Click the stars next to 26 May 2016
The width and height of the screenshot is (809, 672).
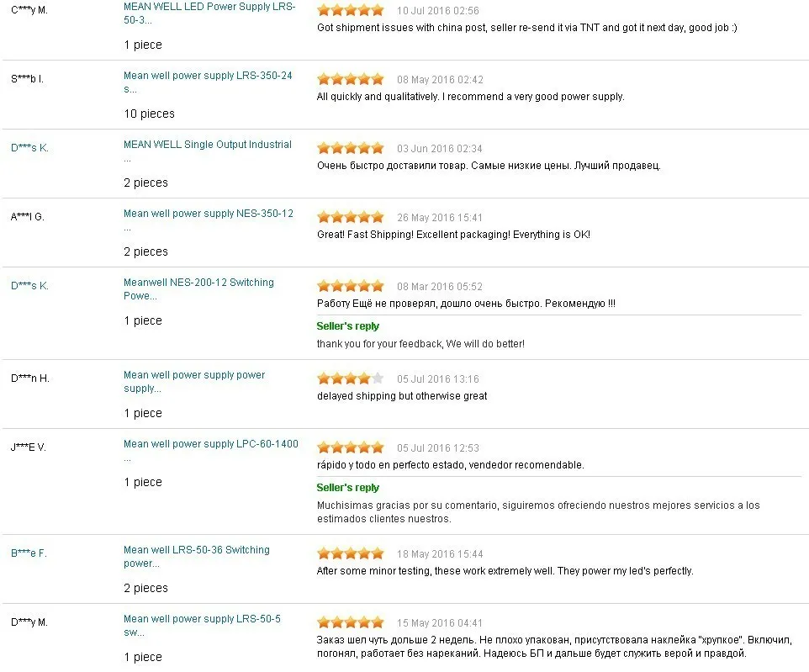[350, 218]
